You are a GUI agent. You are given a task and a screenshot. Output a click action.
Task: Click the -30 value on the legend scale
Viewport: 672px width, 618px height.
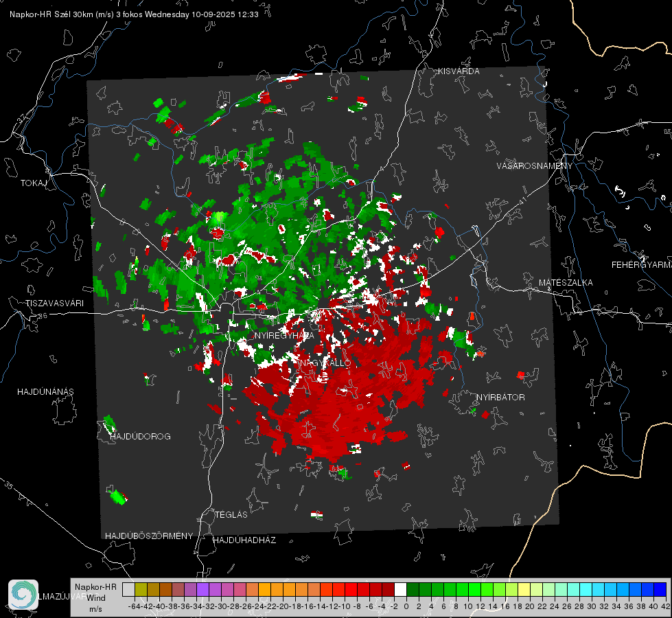[x=221, y=606]
